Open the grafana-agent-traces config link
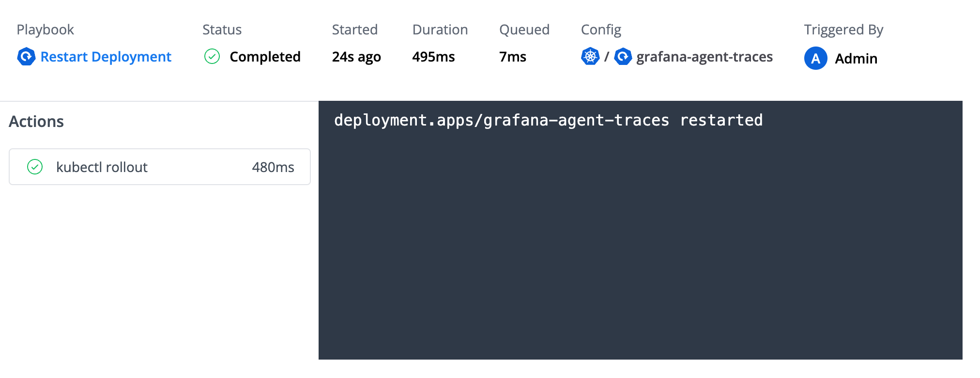980x378 pixels. 704,57
